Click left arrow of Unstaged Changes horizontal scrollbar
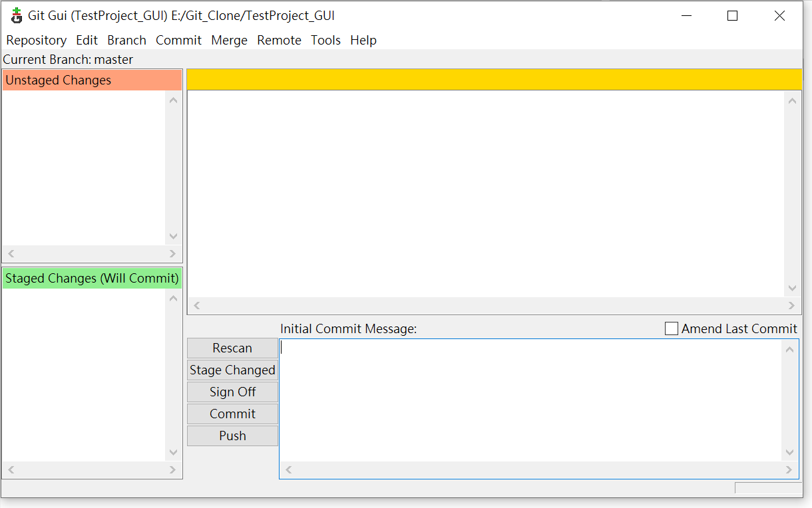Screen dimensions: 812x508 [11, 253]
